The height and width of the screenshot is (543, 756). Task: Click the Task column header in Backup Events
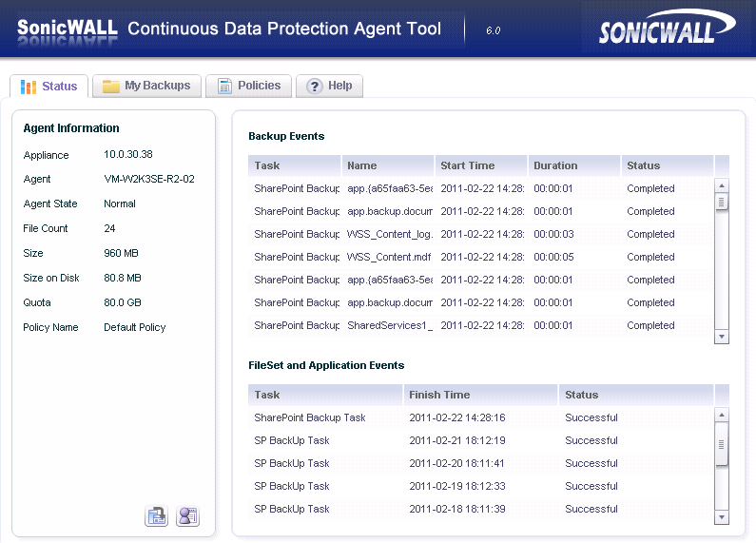[x=295, y=165]
